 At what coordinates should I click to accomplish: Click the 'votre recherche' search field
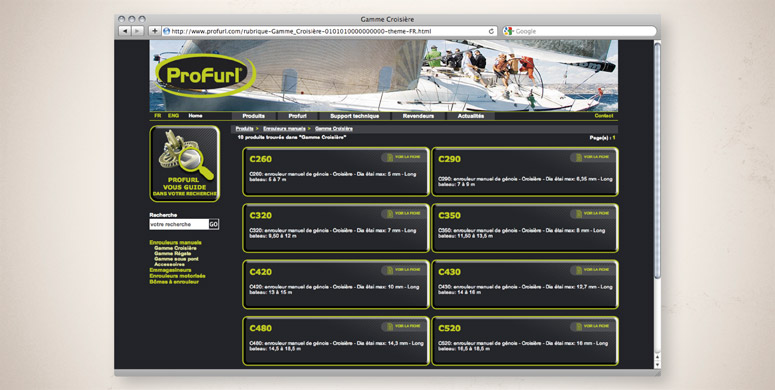coord(179,224)
